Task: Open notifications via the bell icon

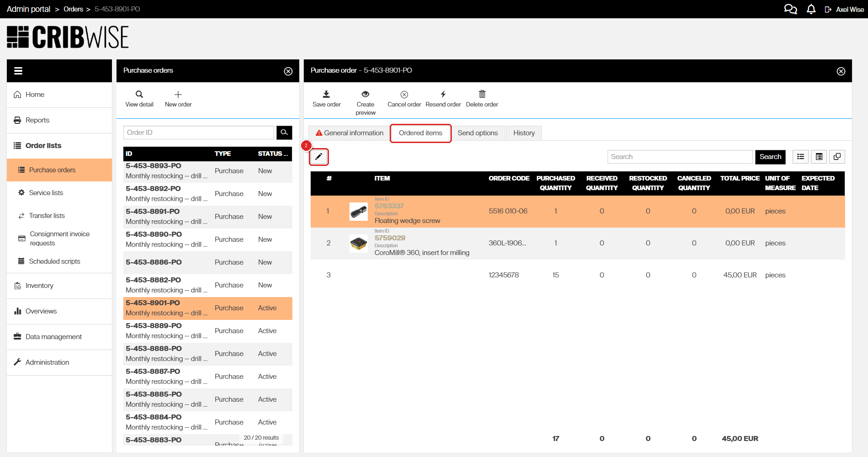Action: pyautogui.click(x=811, y=9)
